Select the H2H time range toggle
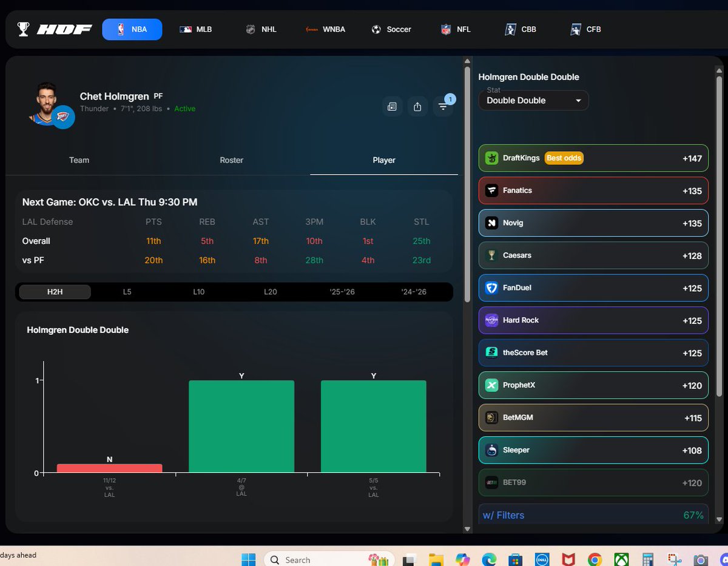 55,292
